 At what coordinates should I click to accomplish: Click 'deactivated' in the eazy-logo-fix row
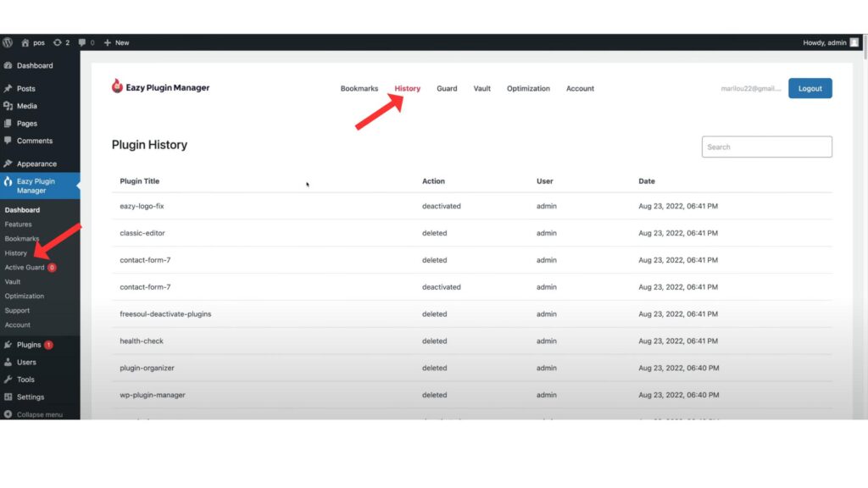pos(441,206)
